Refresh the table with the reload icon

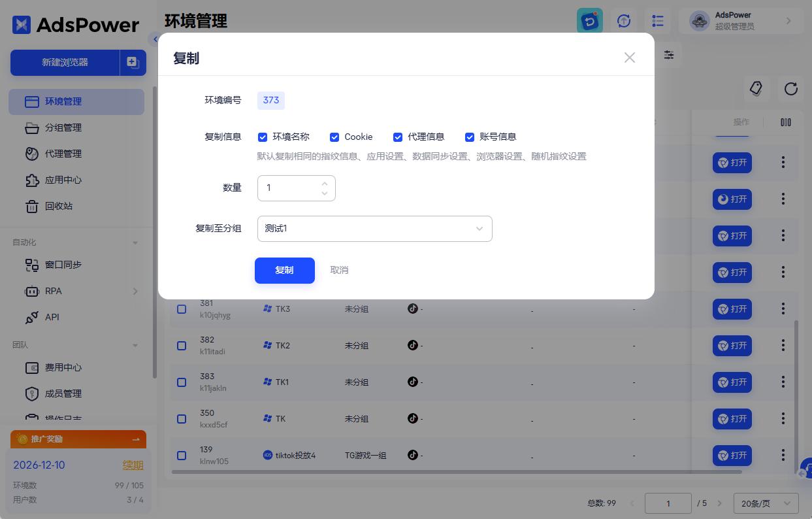click(791, 88)
